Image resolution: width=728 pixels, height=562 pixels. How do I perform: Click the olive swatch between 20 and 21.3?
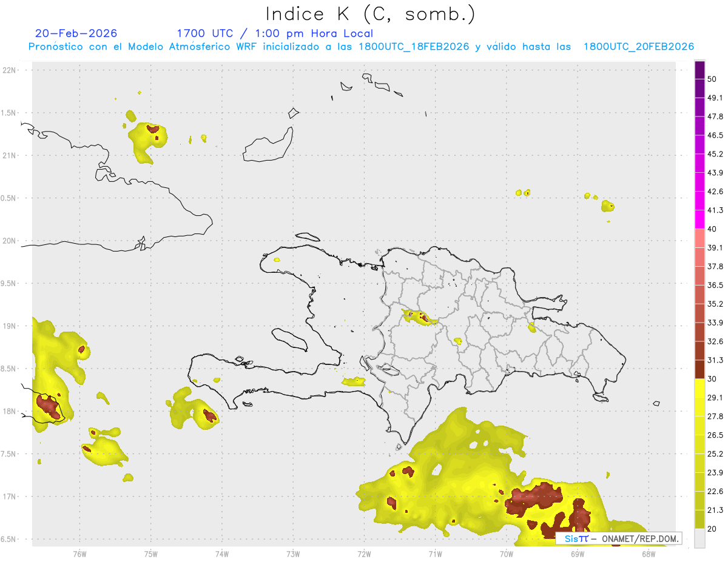[x=699, y=519]
